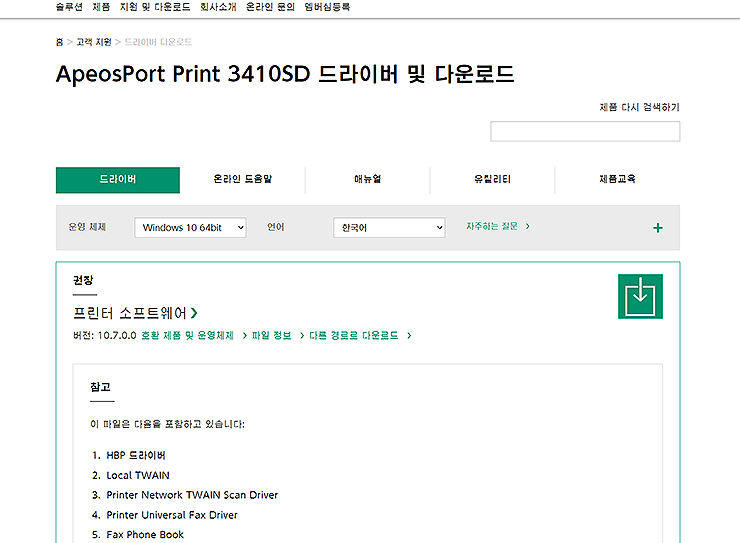Click the 홈 breadcrumb link
The image size is (740, 543).
(x=59, y=42)
